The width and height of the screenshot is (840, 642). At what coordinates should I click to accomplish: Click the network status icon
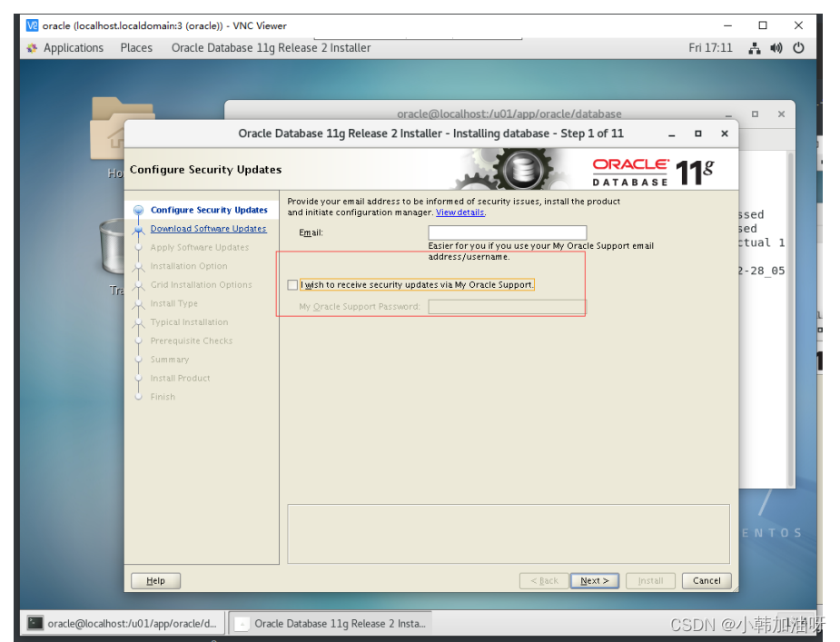(755, 48)
